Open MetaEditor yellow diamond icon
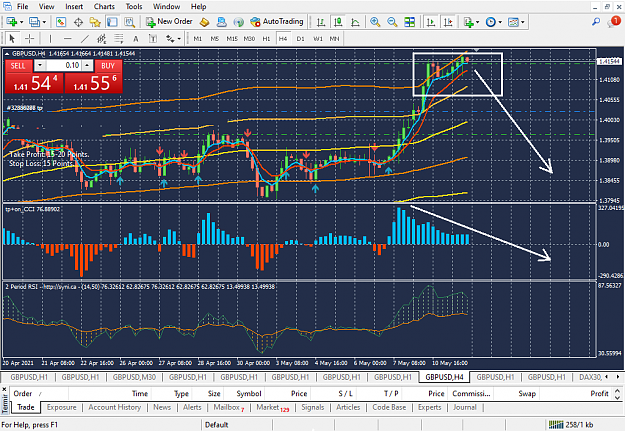 point(204,22)
